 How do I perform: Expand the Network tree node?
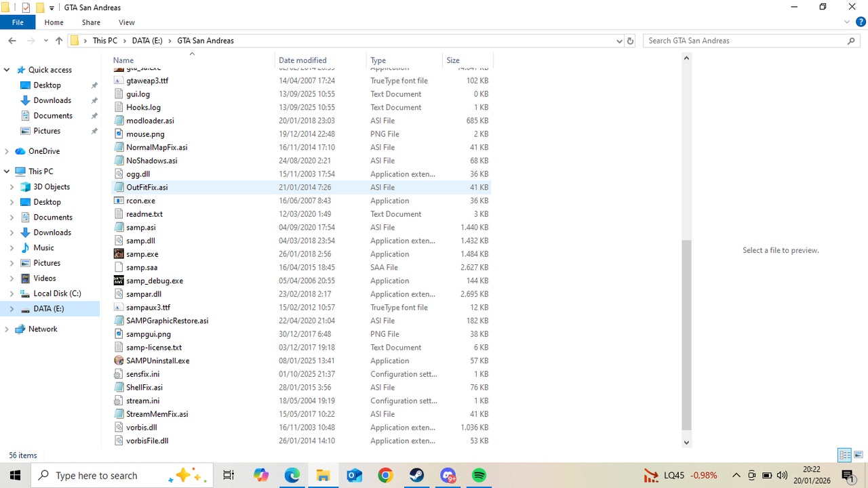[x=7, y=329]
